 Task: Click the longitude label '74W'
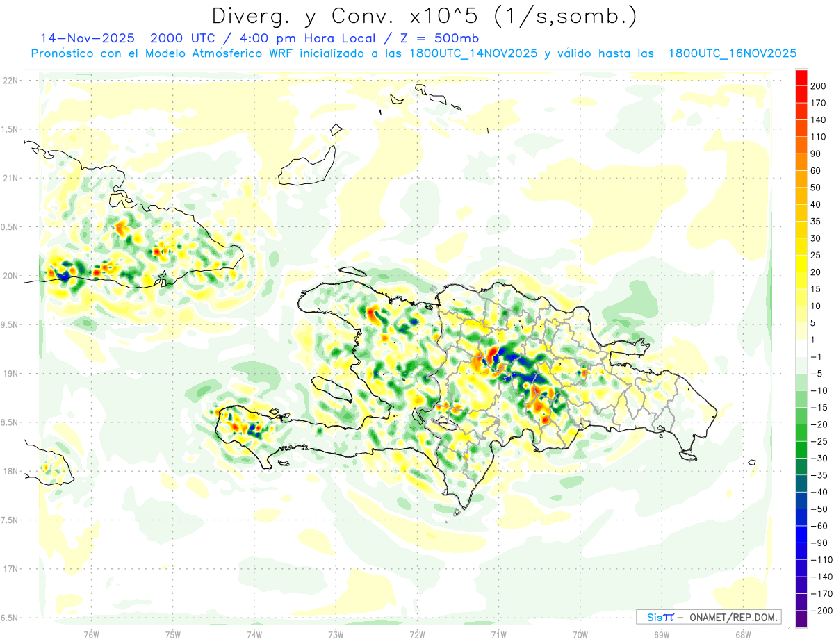point(254,634)
